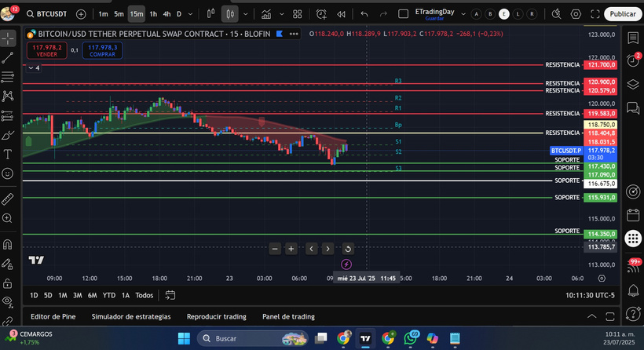Select the text tool in left toolbar
This screenshot has height=350, width=644.
pos(8,154)
